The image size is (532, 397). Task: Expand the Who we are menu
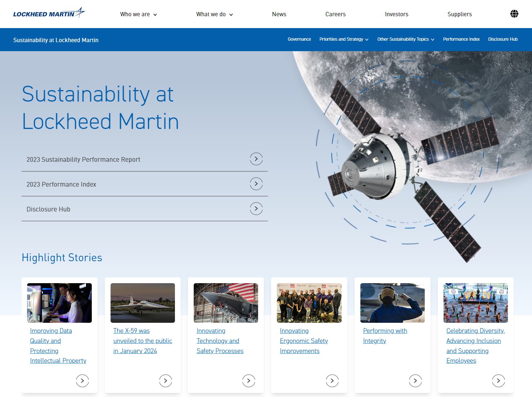pos(139,14)
